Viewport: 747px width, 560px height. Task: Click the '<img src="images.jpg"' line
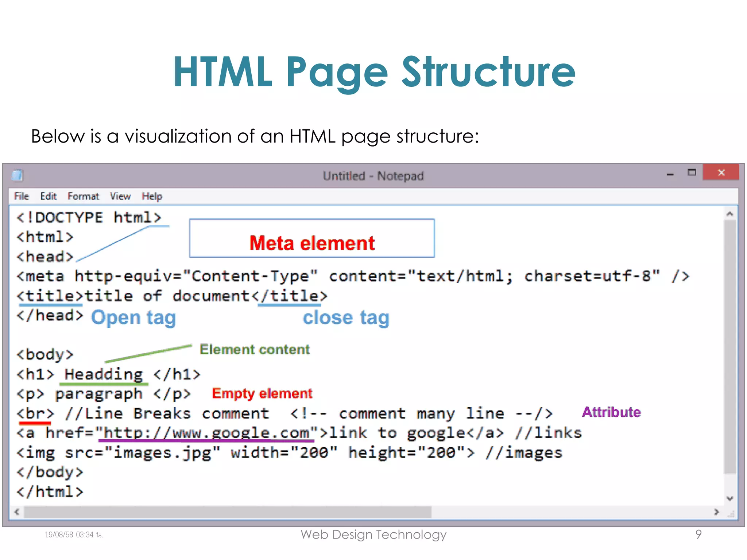pyautogui.click(x=289, y=453)
